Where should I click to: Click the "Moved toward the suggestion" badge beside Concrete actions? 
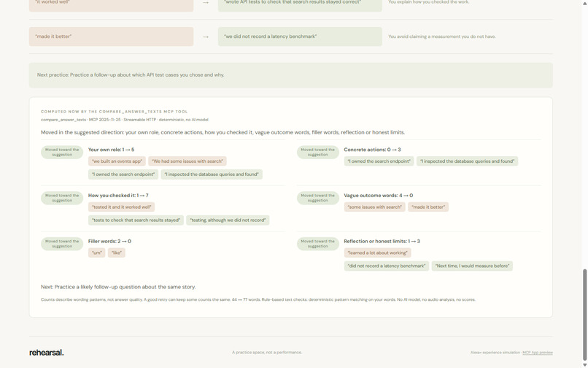pos(318,152)
